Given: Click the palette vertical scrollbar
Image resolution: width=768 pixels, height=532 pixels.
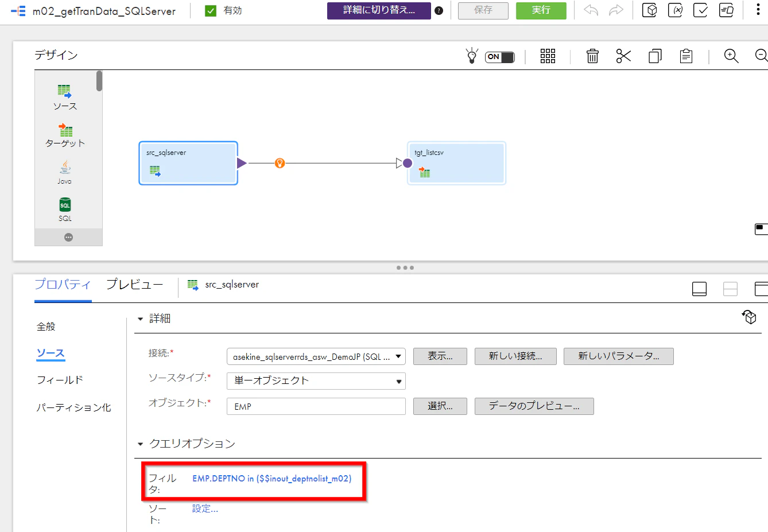Looking at the screenshot, I should point(99,81).
